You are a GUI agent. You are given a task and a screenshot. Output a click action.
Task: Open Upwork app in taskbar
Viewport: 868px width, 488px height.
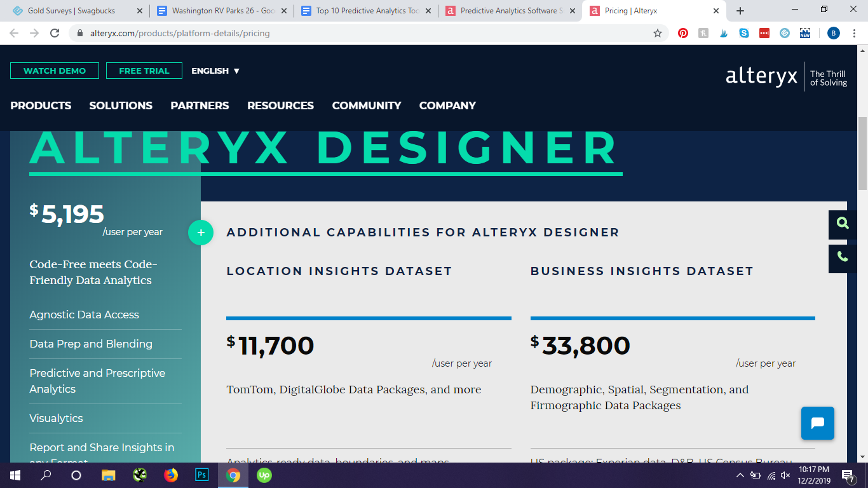264,475
